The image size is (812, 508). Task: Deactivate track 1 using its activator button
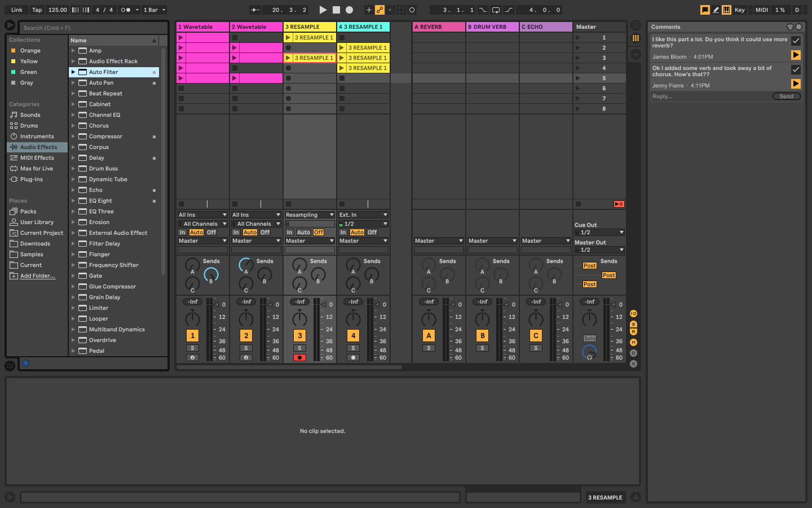tap(192, 335)
